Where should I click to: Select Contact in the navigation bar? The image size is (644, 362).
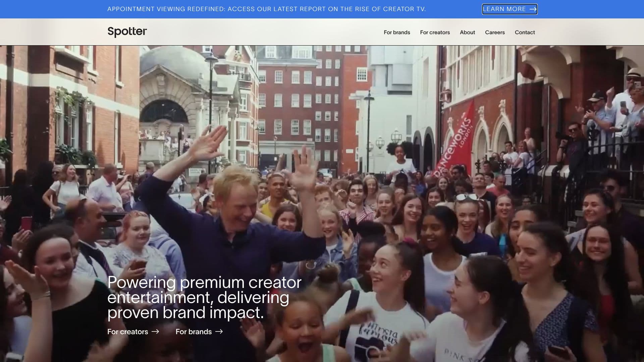525,33
